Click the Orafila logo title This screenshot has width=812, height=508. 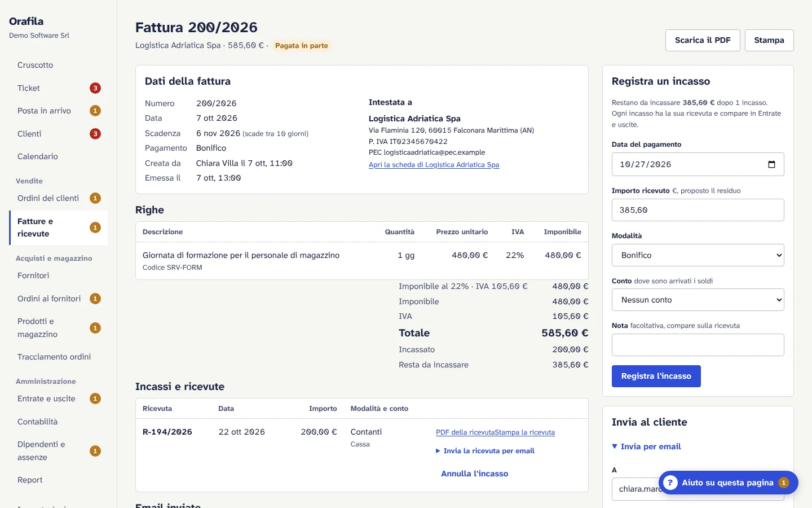pos(27,21)
